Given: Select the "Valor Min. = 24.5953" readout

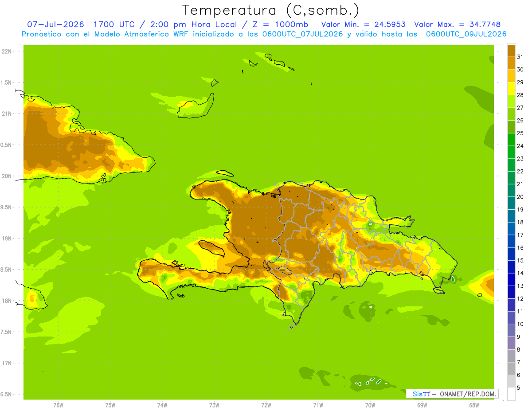Looking at the screenshot, I should 363,24.
